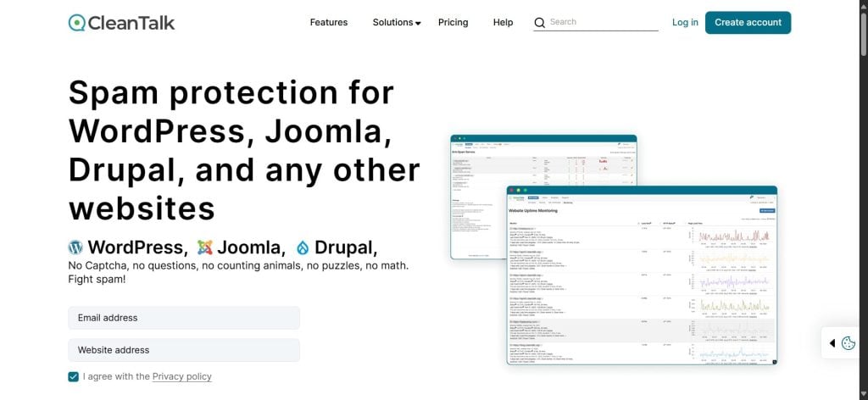Open the Help menu item
The height and width of the screenshot is (400, 868).
[x=503, y=23]
